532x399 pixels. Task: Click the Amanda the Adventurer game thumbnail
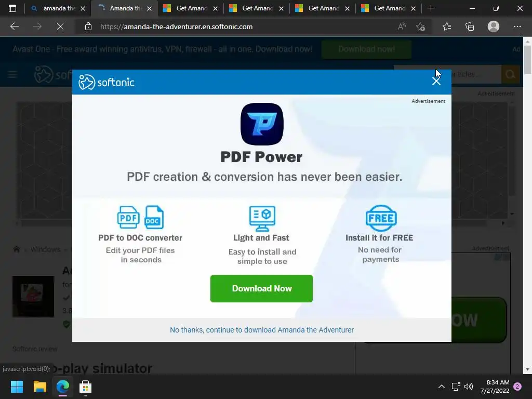33,297
